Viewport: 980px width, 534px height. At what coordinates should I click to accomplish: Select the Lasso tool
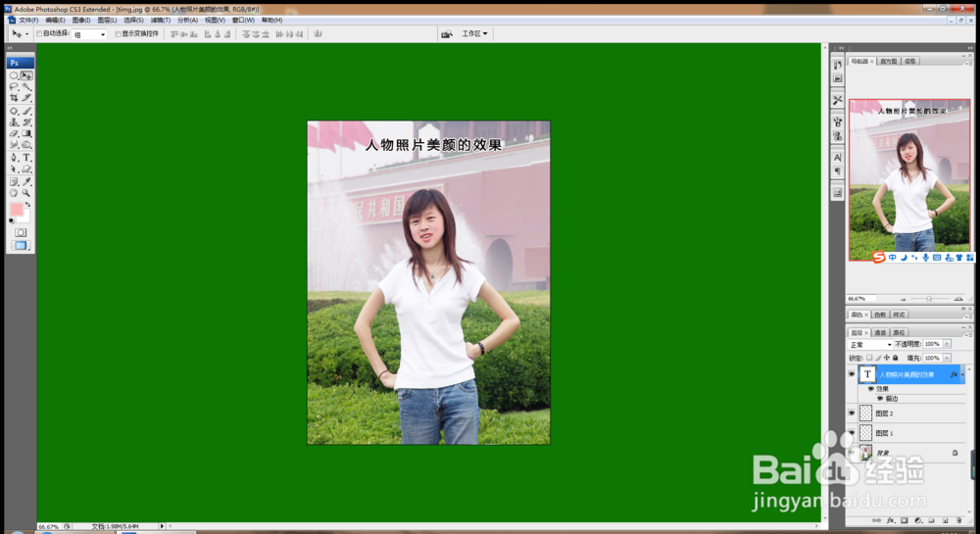tap(14, 87)
